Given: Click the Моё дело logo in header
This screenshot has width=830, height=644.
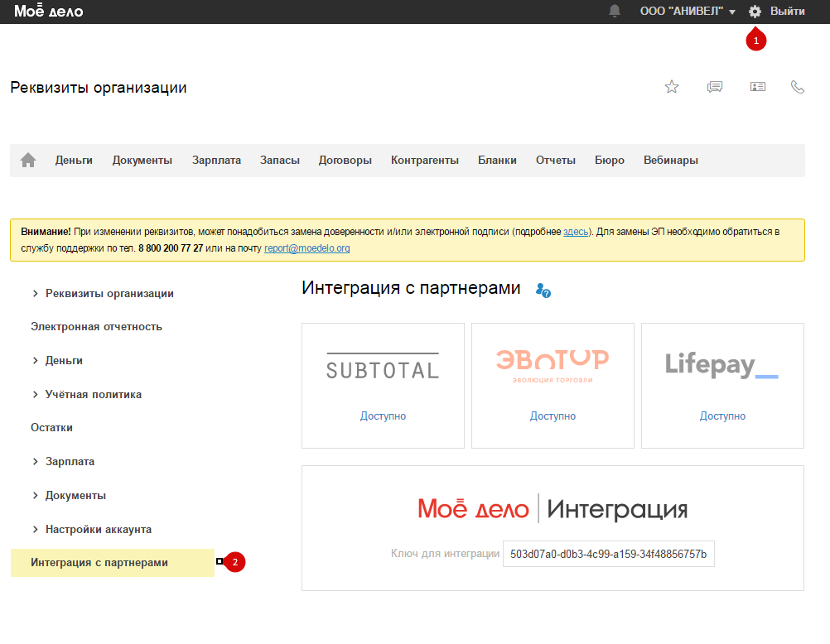Looking at the screenshot, I should pos(49,11).
